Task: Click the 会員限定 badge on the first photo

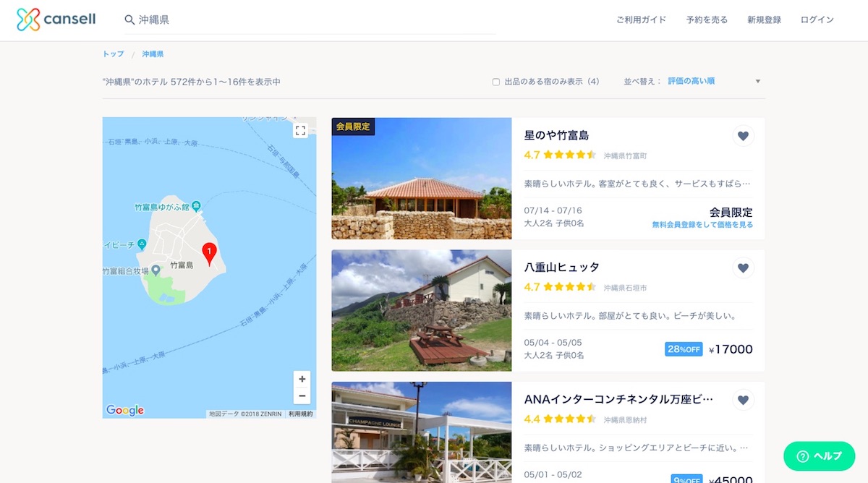Action: (353, 127)
